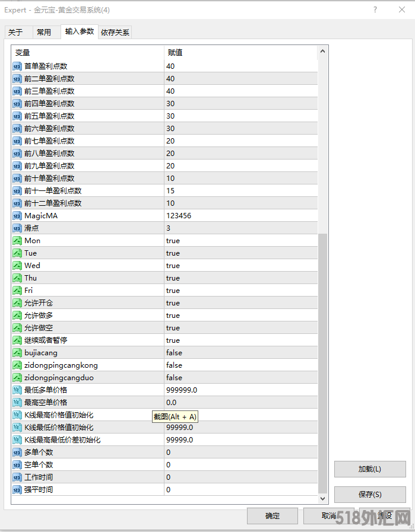
Task: Click the boolean icon beside Tue
Action: point(17,253)
